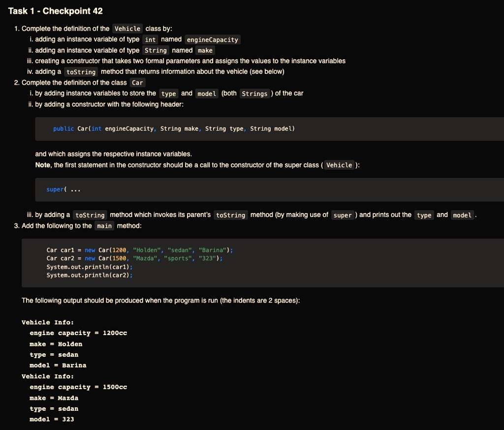Click the make = Mazda output line
The image size is (504, 430).
point(54,398)
